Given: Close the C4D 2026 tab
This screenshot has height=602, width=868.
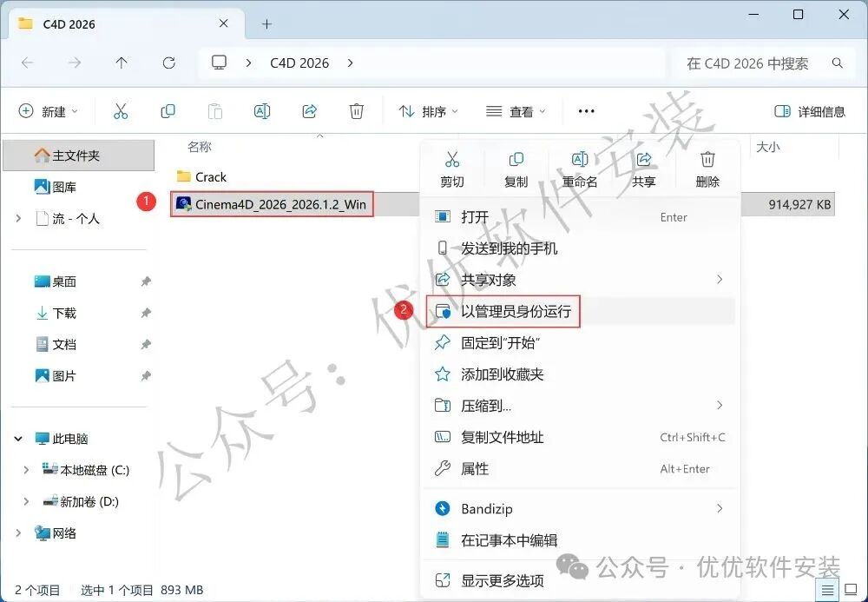Looking at the screenshot, I should (224, 23).
